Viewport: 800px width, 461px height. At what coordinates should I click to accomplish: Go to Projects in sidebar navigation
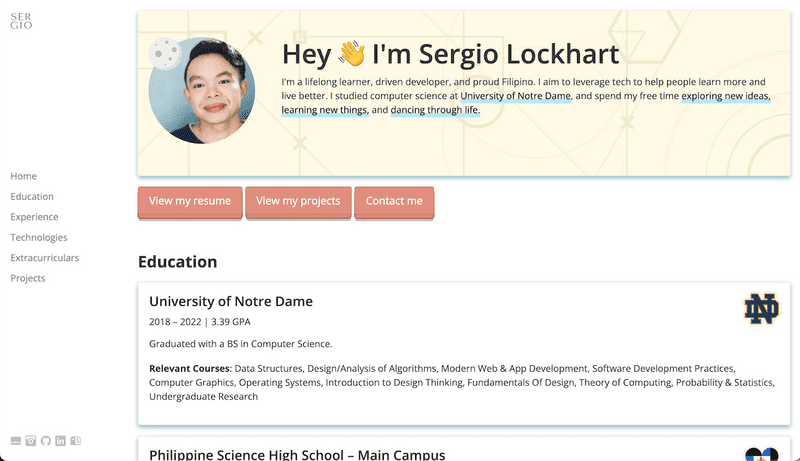pos(28,278)
